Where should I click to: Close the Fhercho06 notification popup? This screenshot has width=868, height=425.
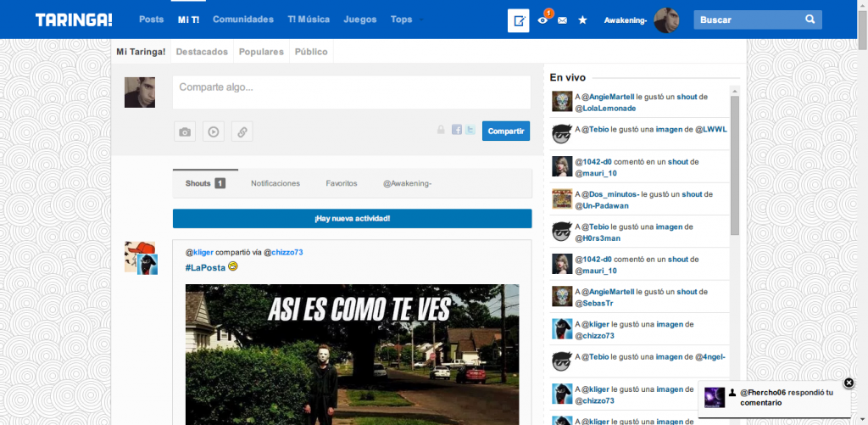click(x=849, y=383)
